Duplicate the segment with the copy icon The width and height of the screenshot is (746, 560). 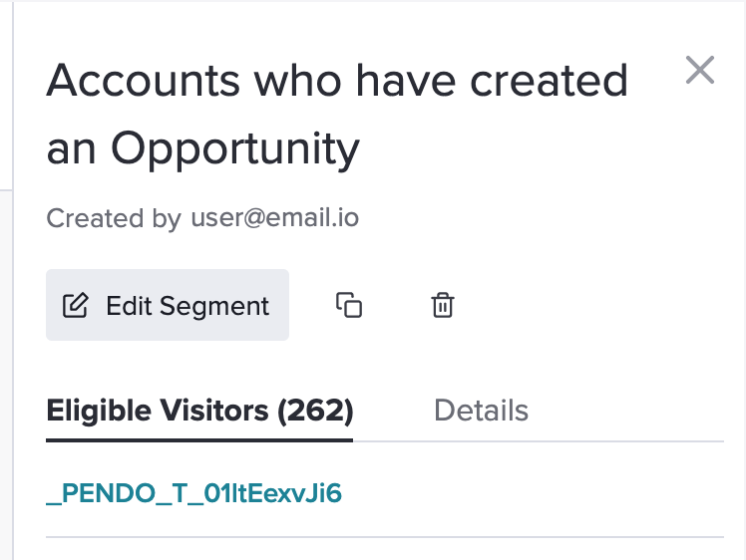pyautogui.click(x=349, y=305)
